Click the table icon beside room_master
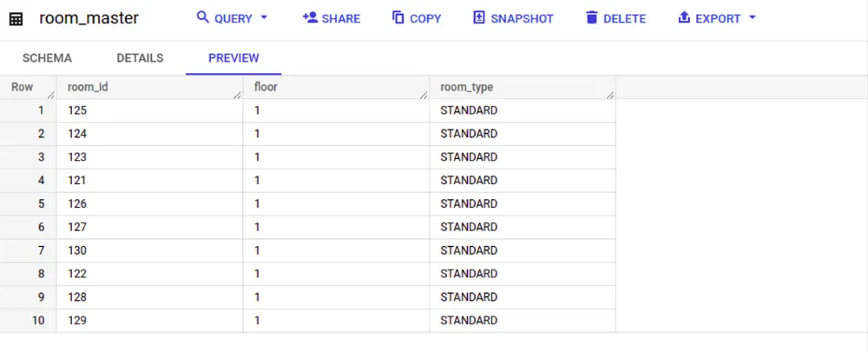868x352 pixels. tap(16, 19)
